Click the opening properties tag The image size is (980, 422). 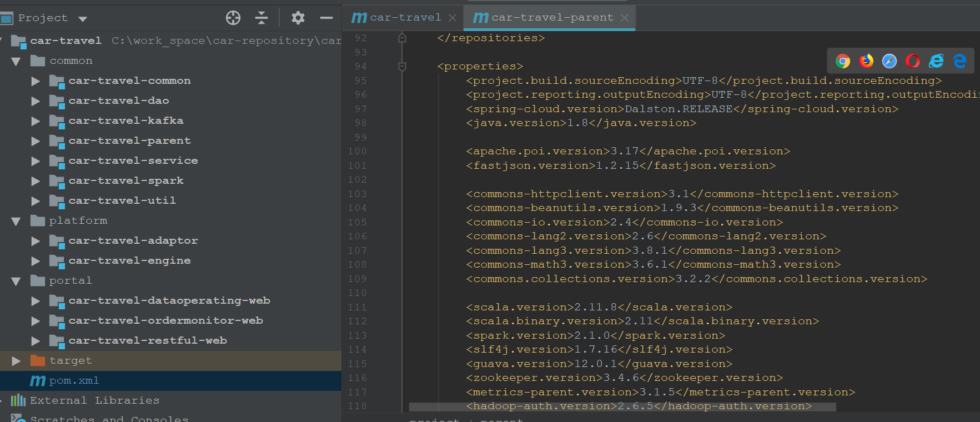pos(480,67)
